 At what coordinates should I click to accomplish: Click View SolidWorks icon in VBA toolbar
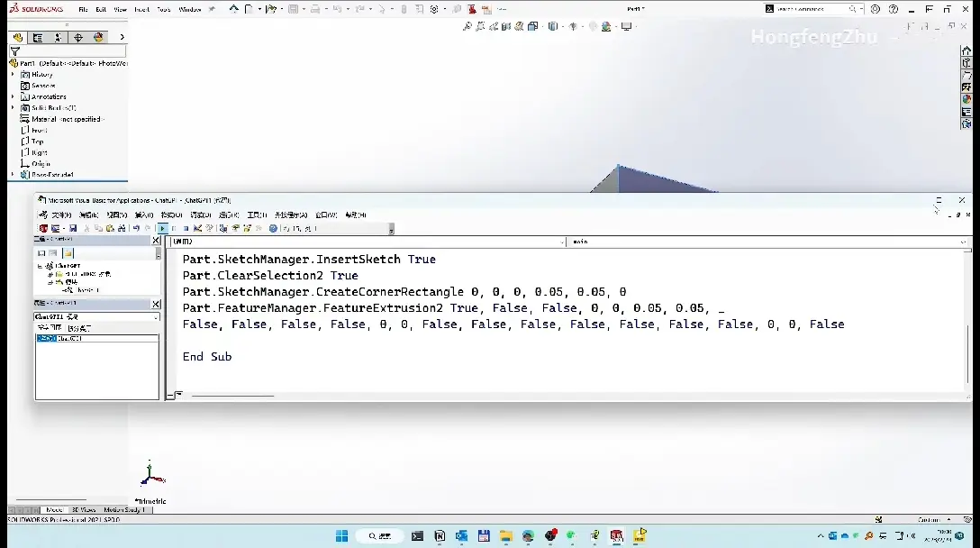(43, 228)
